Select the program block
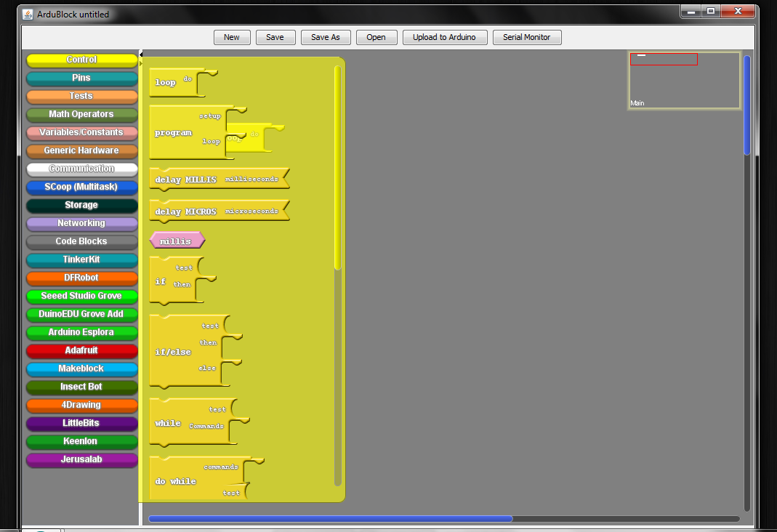777x532 pixels. click(174, 133)
